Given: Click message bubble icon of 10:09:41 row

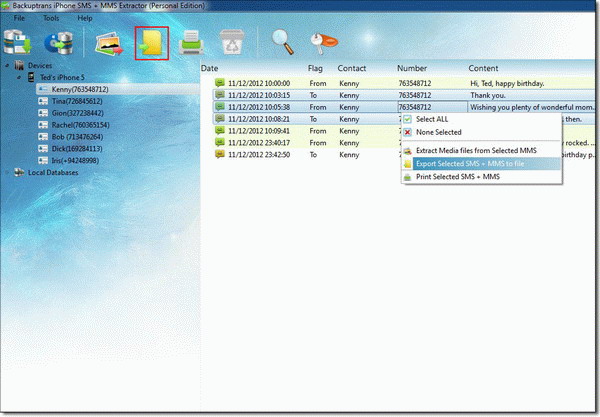Looking at the screenshot, I should [220, 130].
